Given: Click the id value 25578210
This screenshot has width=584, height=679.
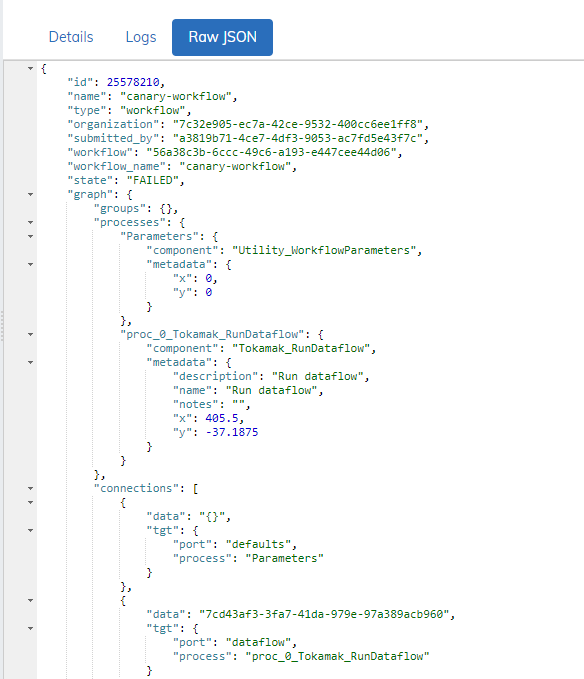Looking at the screenshot, I should pos(133,82).
